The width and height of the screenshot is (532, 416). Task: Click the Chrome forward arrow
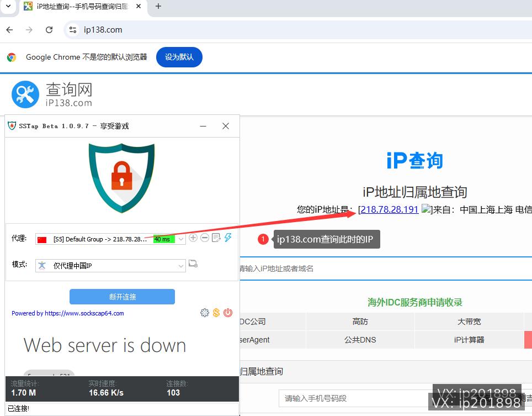[29, 30]
